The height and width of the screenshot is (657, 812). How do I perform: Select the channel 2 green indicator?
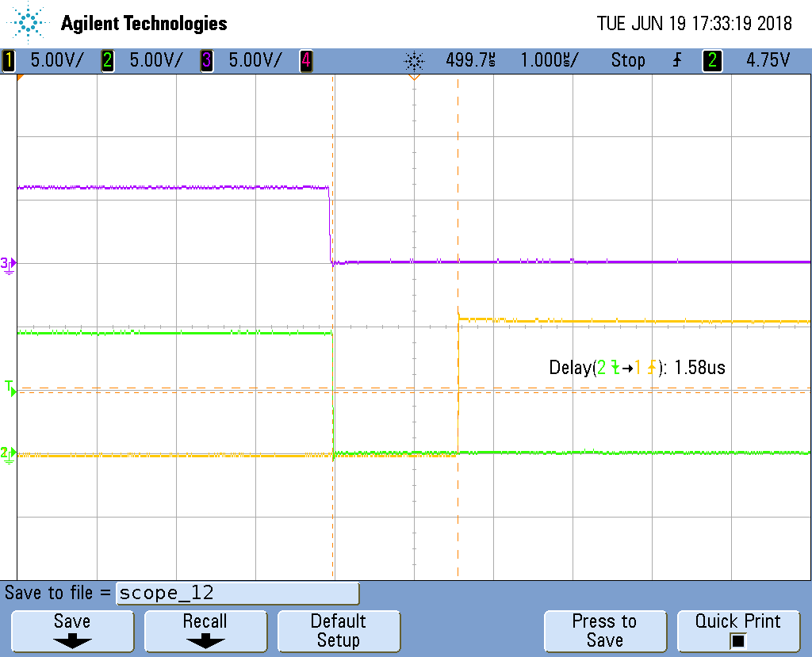click(107, 60)
